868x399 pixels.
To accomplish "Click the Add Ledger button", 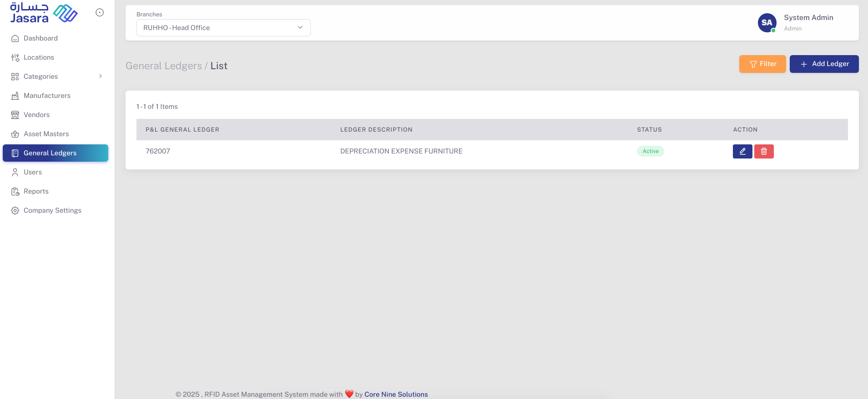I will point(824,64).
